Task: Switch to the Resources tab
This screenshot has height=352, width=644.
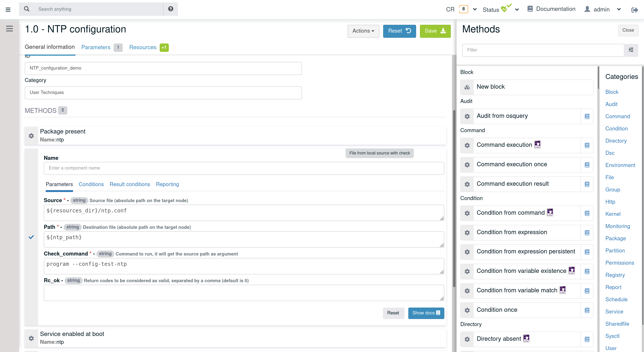Action: (x=143, y=47)
